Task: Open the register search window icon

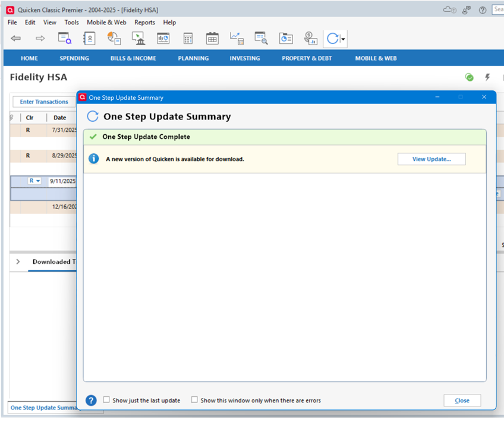Action: (65, 38)
